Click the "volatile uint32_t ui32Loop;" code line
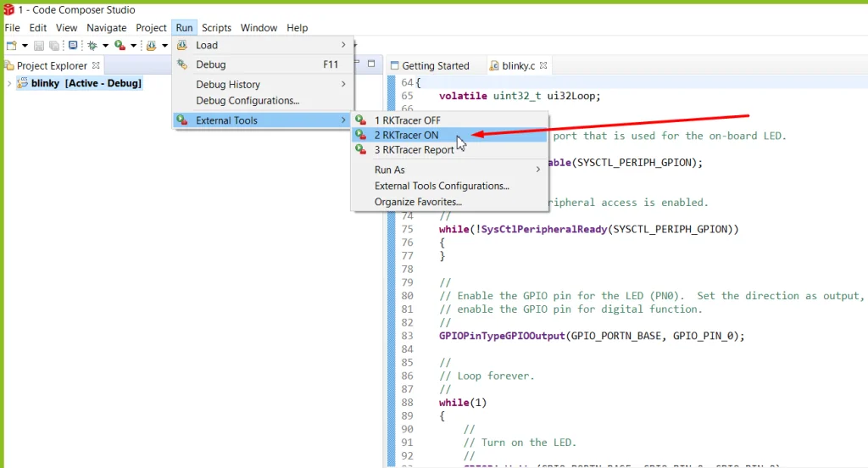Screen dimensions: 868x468 tap(520, 97)
